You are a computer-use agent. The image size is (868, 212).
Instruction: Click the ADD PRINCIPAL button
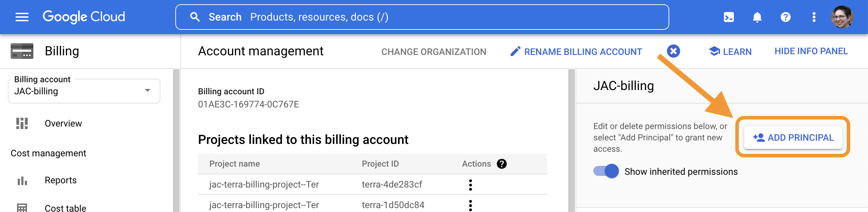[x=793, y=138]
